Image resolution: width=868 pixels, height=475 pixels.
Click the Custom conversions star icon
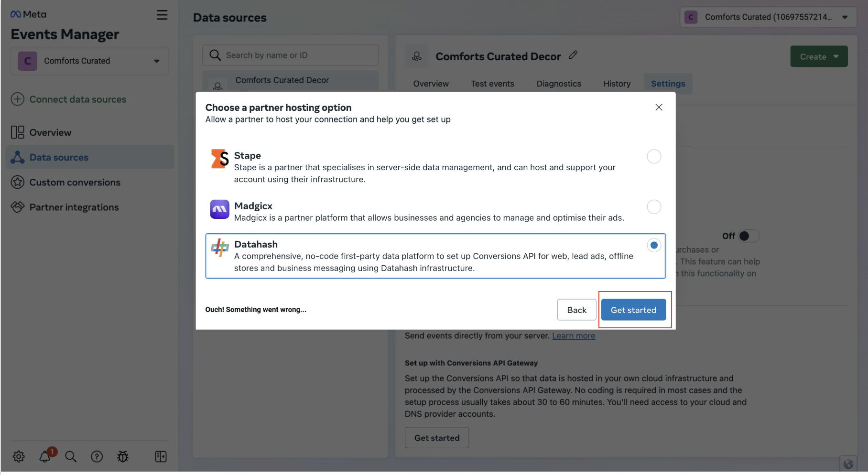pyautogui.click(x=17, y=182)
